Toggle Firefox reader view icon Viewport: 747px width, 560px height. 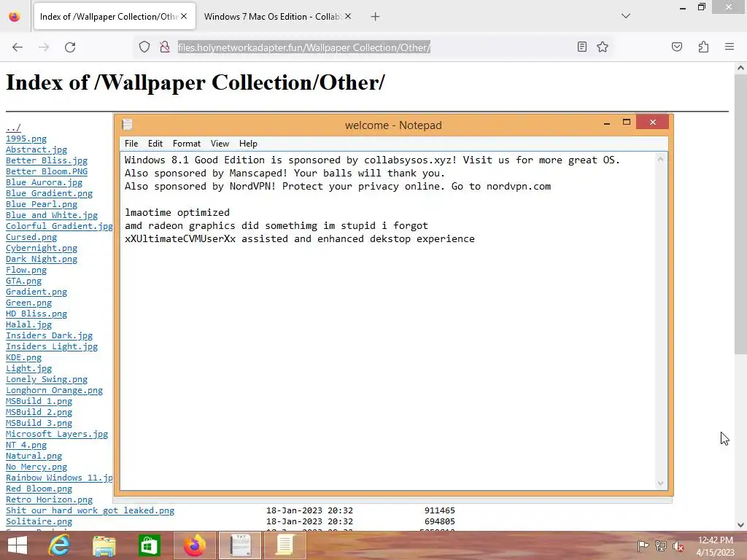pyautogui.click(x=581, y=47)
